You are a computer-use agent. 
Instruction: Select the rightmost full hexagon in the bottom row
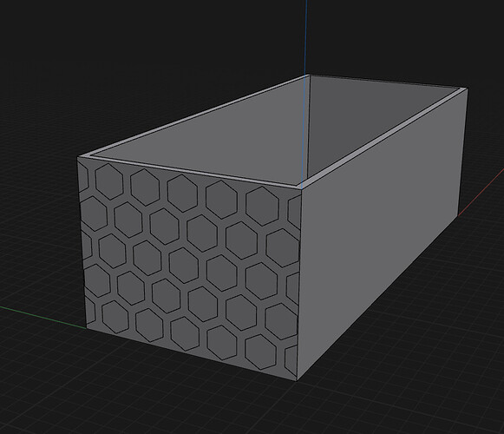tap(260, 352)
